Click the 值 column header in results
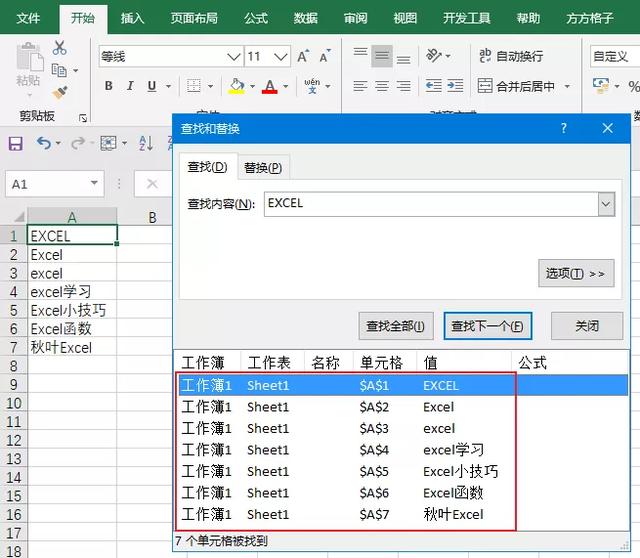This screenshot has width=640, height=558. point(464,362)
